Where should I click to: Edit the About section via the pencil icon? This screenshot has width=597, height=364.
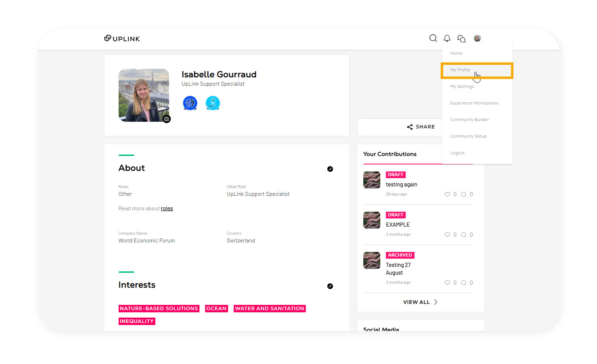(x=330, y=169)
